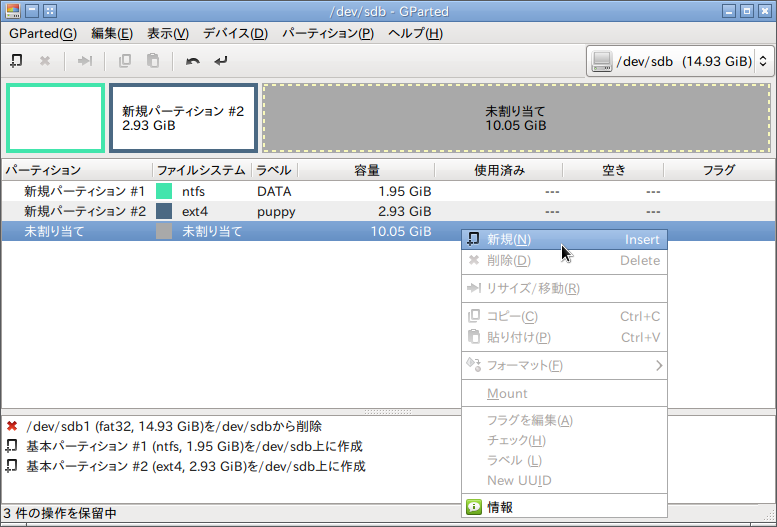Click the device selector up/down arrows

(764, 61)
